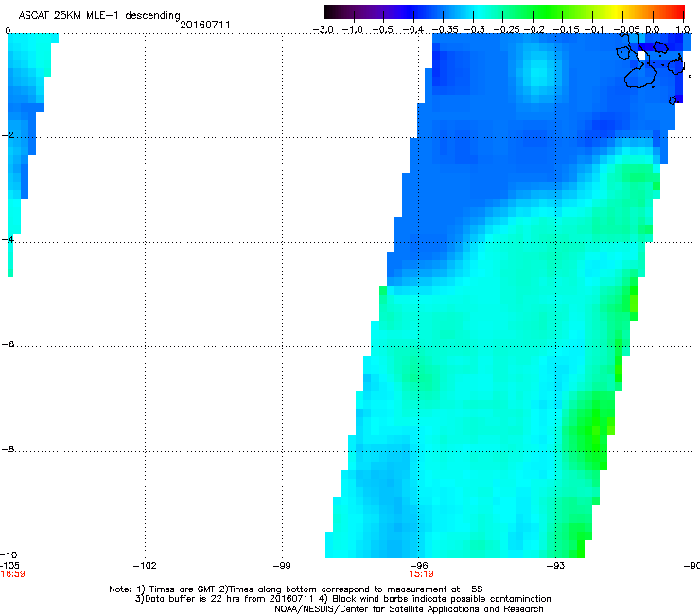Click the NOAA/NESDIS Center credit line
The height and width of the screenshot is (615, 700).
click(409, 609)
